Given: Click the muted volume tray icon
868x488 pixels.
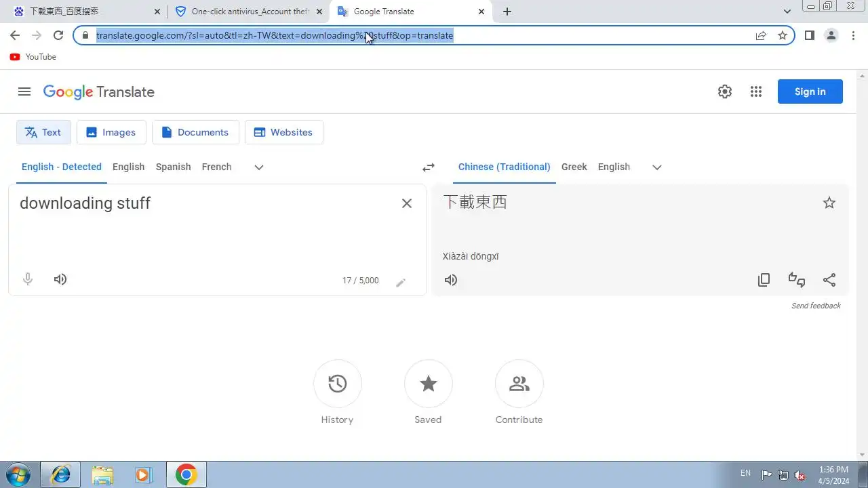Looking at the screenshot, I should click(800, 474).
